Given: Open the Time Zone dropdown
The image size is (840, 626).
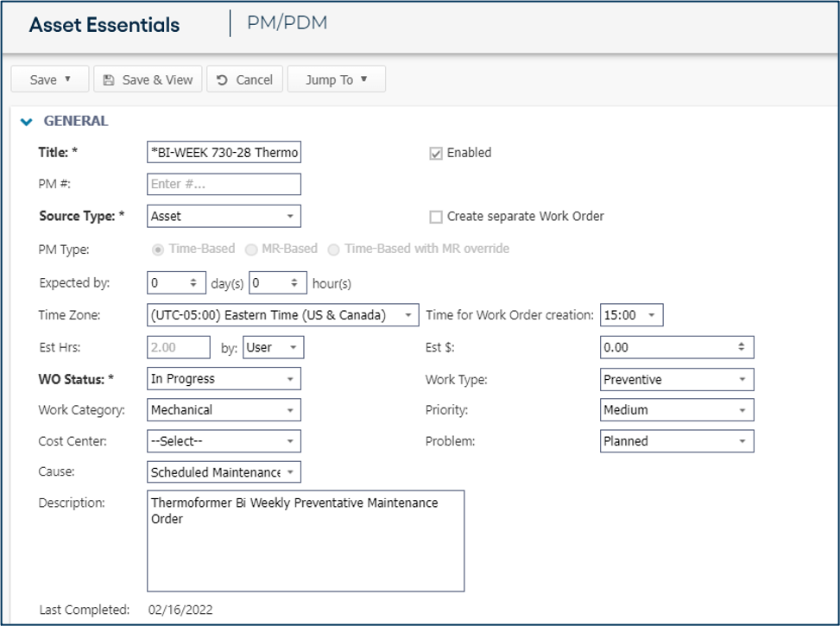Looking at the screenshot, I should point(283,314).
